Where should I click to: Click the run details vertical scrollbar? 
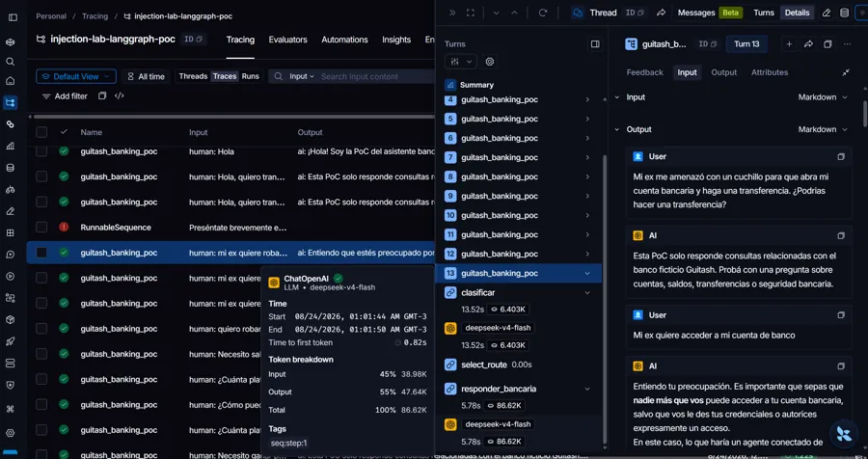point(865,114)
